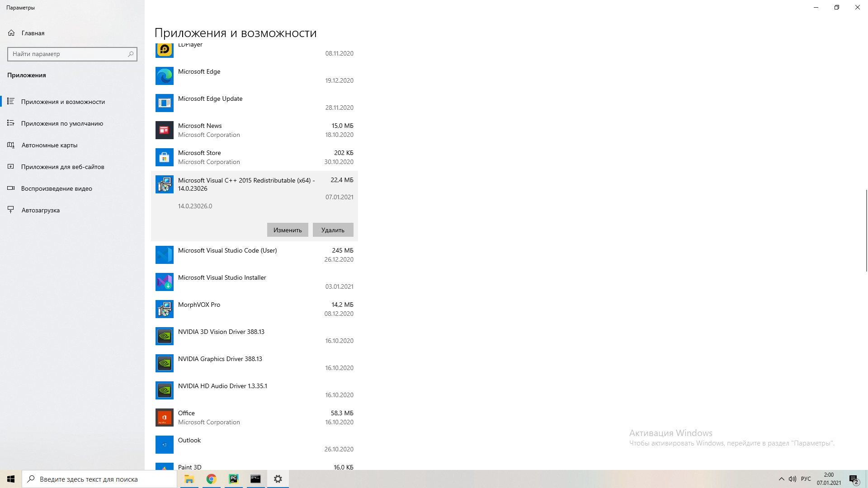Select the Outlook entry name
868x488 pixels.
(x=189, y=440)
